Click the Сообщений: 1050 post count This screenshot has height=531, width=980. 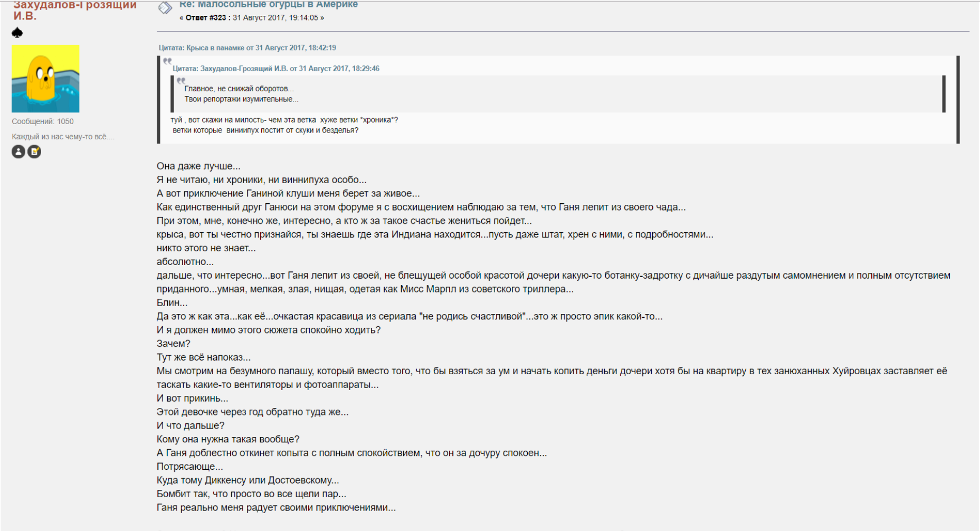(43, 121)
